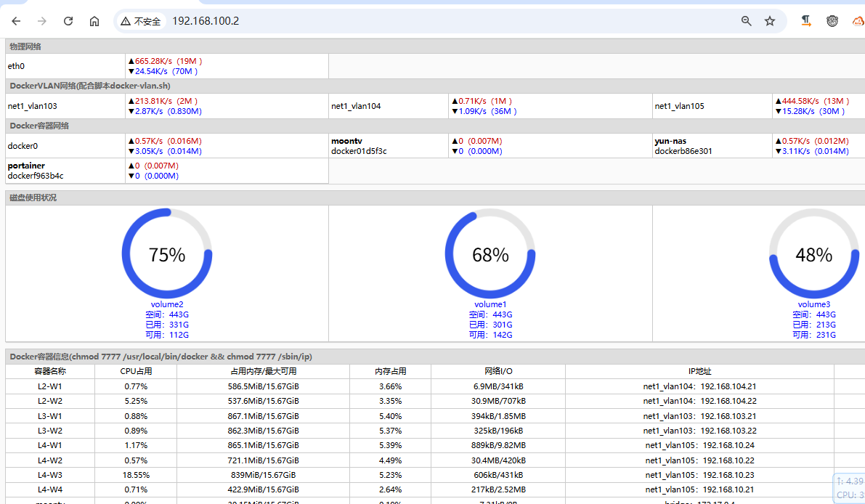The height and width of the screenshot is (504, 865).
Task: Click the portainer container network entry
Action: click(26, 166)
